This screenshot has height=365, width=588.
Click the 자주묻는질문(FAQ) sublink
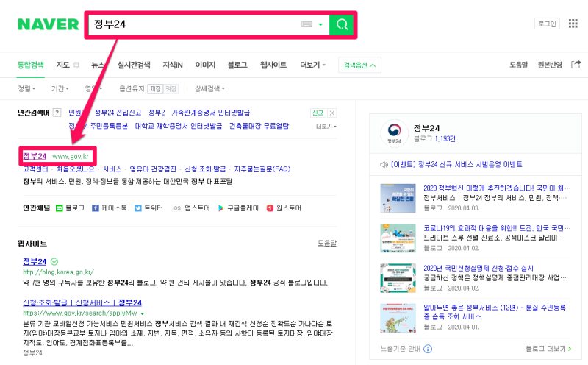pos(262,169)
